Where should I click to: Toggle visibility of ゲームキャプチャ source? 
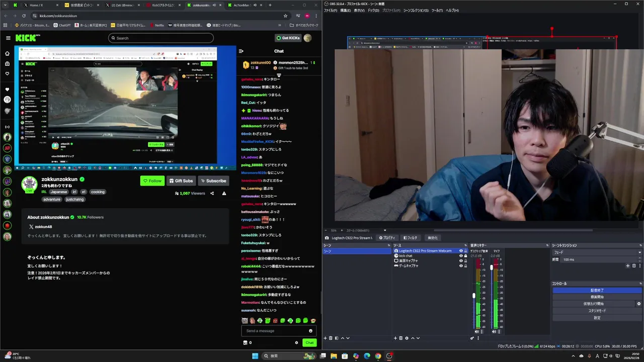pos(461,265)
